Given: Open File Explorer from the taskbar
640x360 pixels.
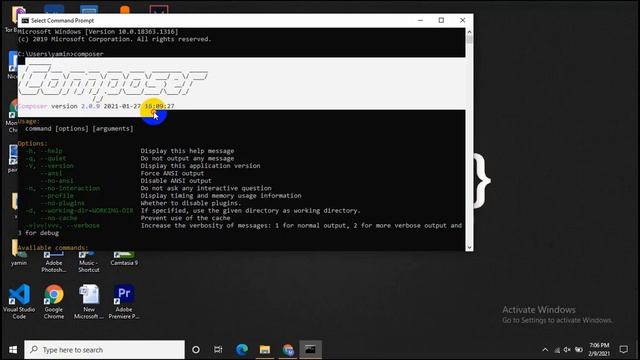Looking at the screenshot, I should click(x=265, y=350).
